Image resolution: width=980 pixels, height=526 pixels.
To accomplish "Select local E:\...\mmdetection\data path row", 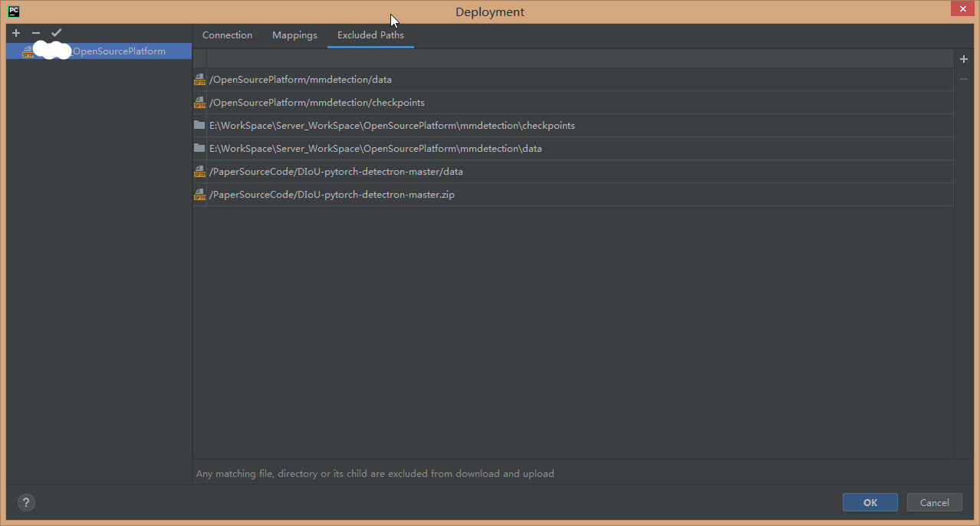I will pos(573,149).
